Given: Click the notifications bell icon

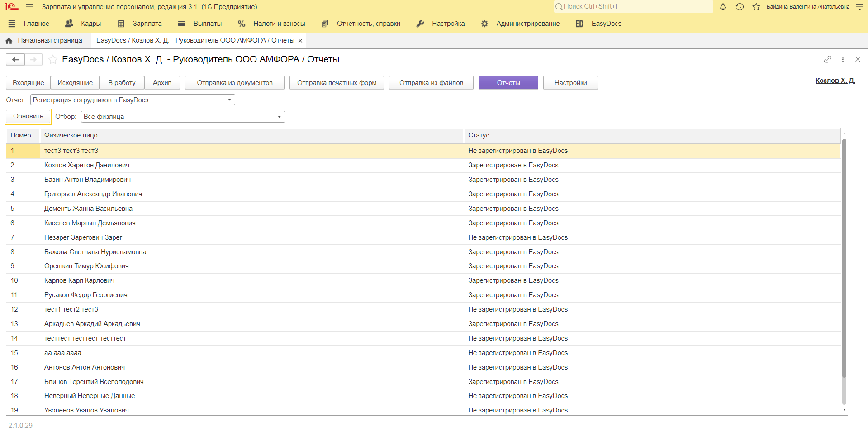Looking at the screenshot, I should point(723,7).
